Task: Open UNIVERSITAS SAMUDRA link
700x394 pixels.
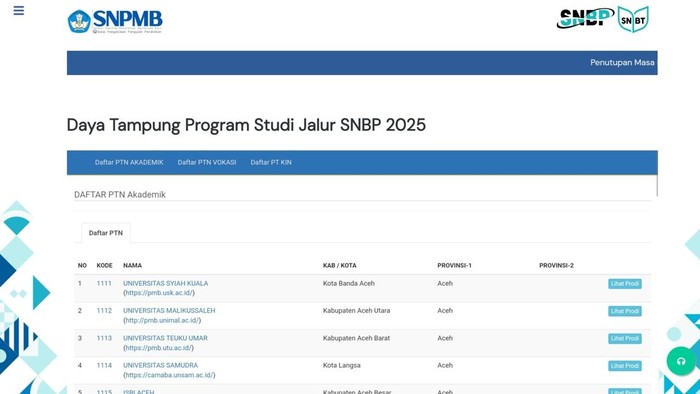Action: (160, 365)
